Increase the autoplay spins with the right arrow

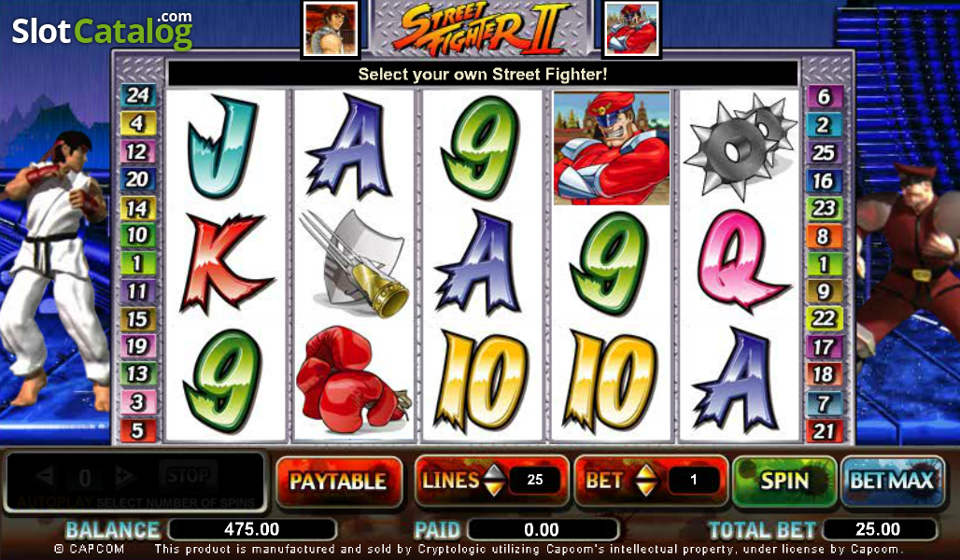(124, 476)
